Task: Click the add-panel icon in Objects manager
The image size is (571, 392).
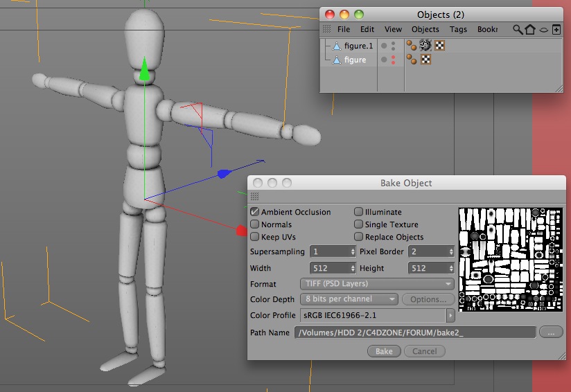Action: 556,30
